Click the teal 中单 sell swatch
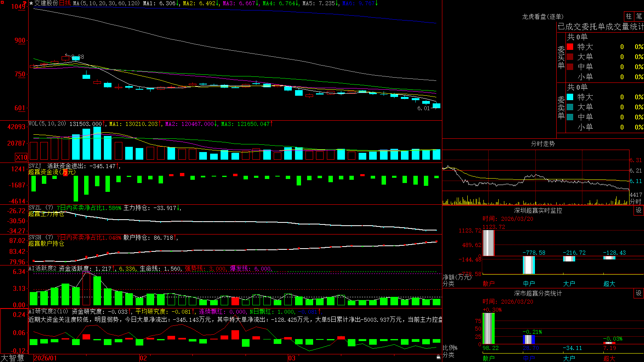The image size is (644, 362). coord(570,117)
